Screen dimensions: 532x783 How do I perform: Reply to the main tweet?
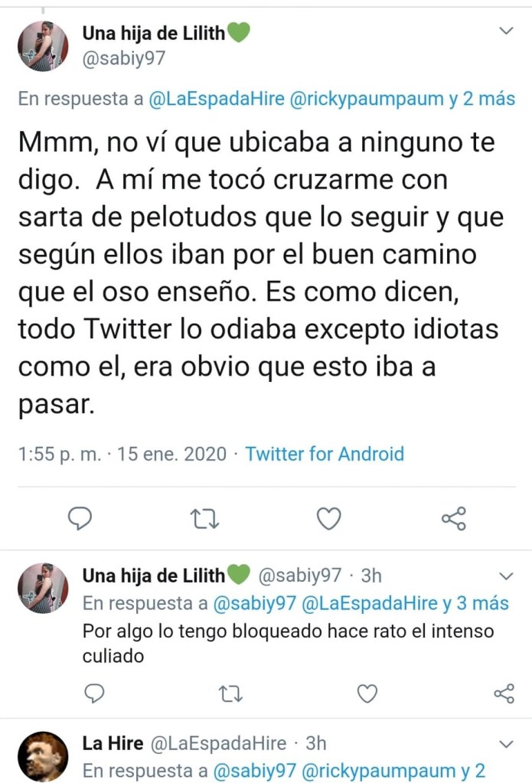click(80, 519)
